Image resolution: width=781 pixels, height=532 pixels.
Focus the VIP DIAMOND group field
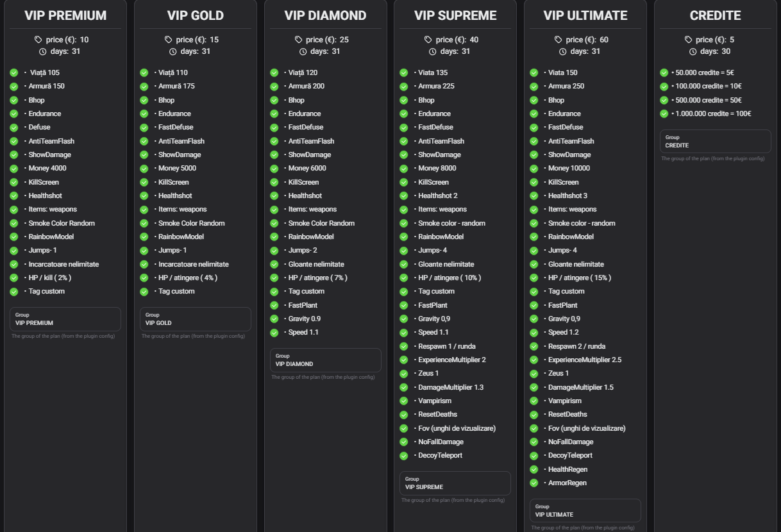tap(325, 360)
